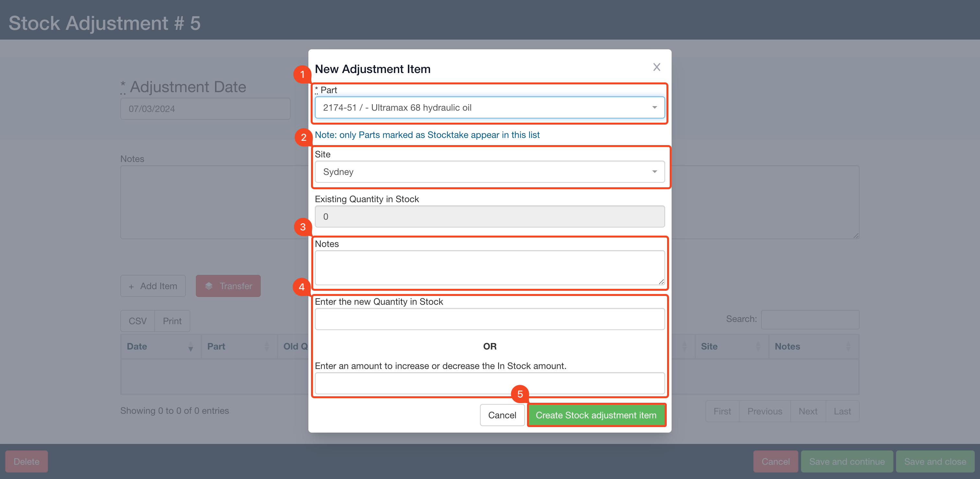Open the Part dropdown list
Viewport: 980px width, 479px height.
[x=489, y=108]
